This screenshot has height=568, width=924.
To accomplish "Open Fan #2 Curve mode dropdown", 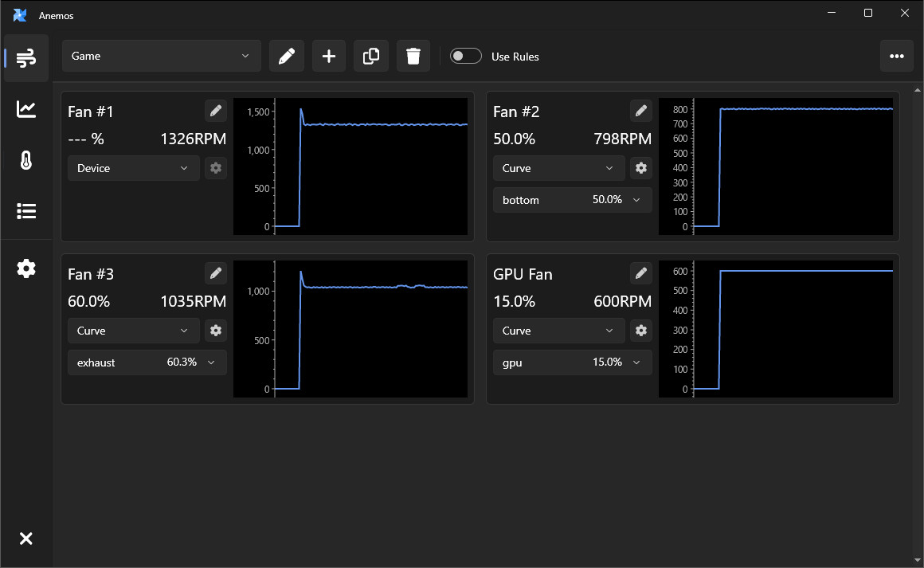I will pyautogui.click(x=558, y=168).
